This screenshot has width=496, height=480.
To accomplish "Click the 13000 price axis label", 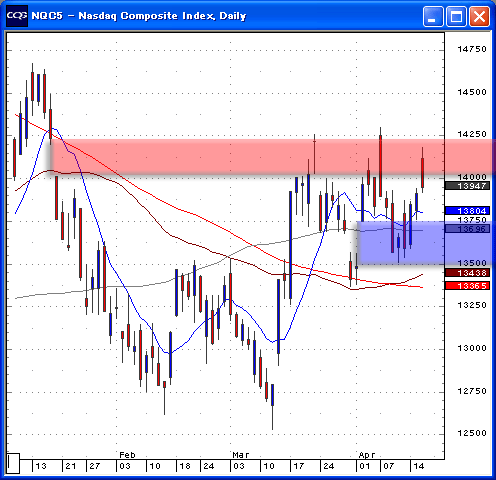I will [472, 348].
